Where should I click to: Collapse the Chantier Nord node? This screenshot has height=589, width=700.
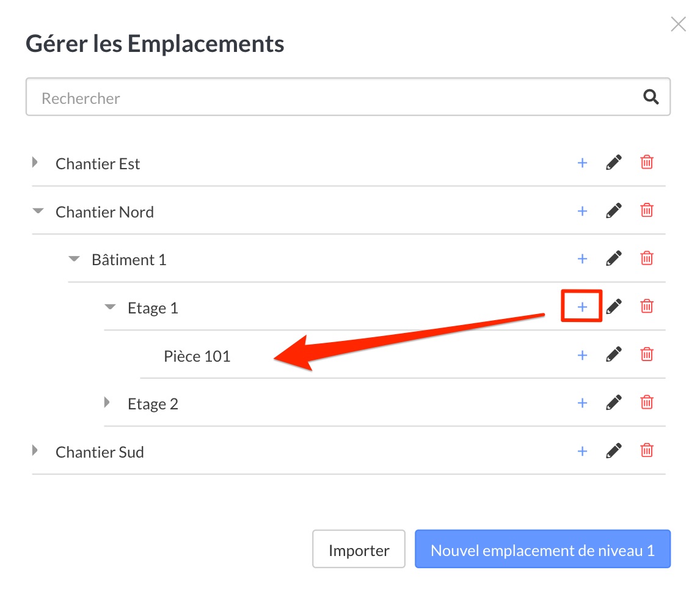38,211
